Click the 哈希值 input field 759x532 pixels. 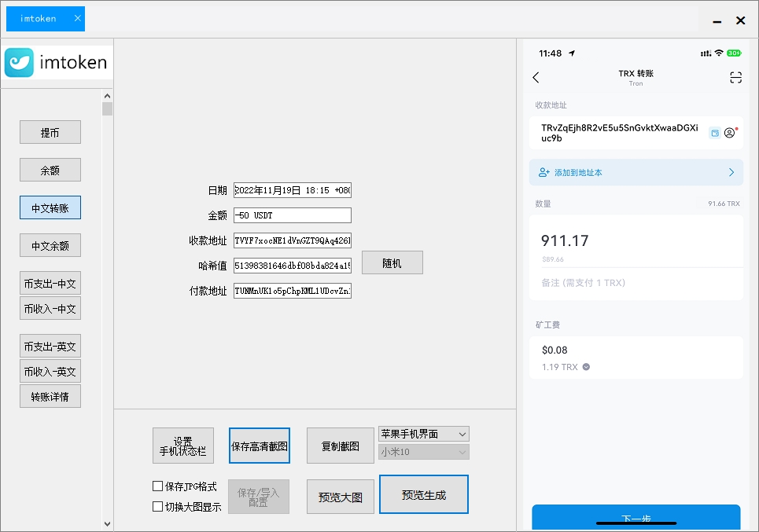point(292,265)
